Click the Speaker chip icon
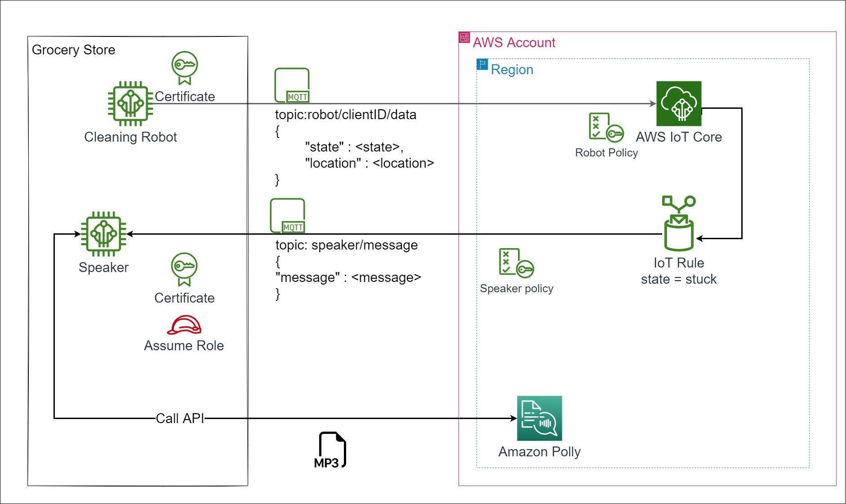The image size is (846, 504). tap(103, 234)
